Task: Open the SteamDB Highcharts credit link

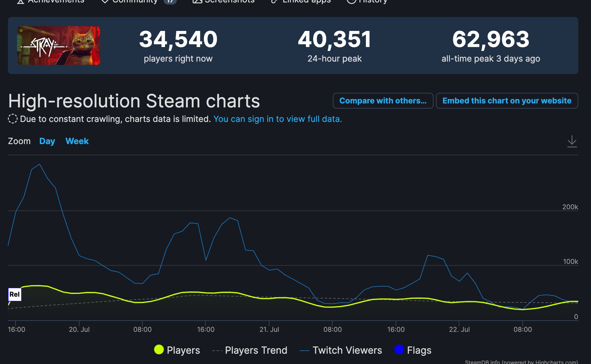Action: (521, 362)
